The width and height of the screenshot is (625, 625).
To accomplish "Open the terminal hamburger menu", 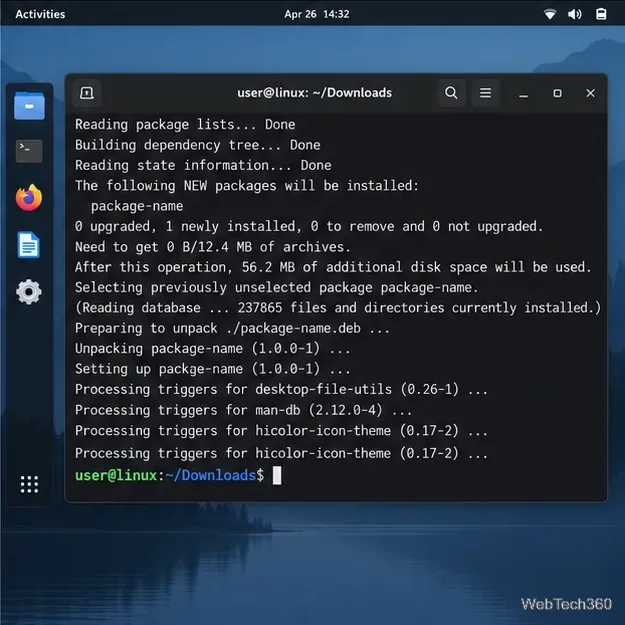I will coord(485,93).
